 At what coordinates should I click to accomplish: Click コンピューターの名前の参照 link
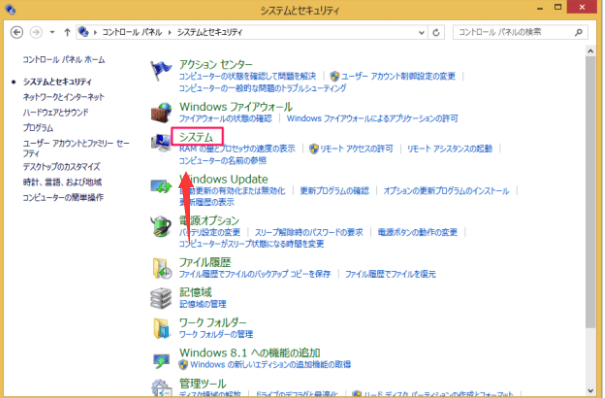click(223, 160)
